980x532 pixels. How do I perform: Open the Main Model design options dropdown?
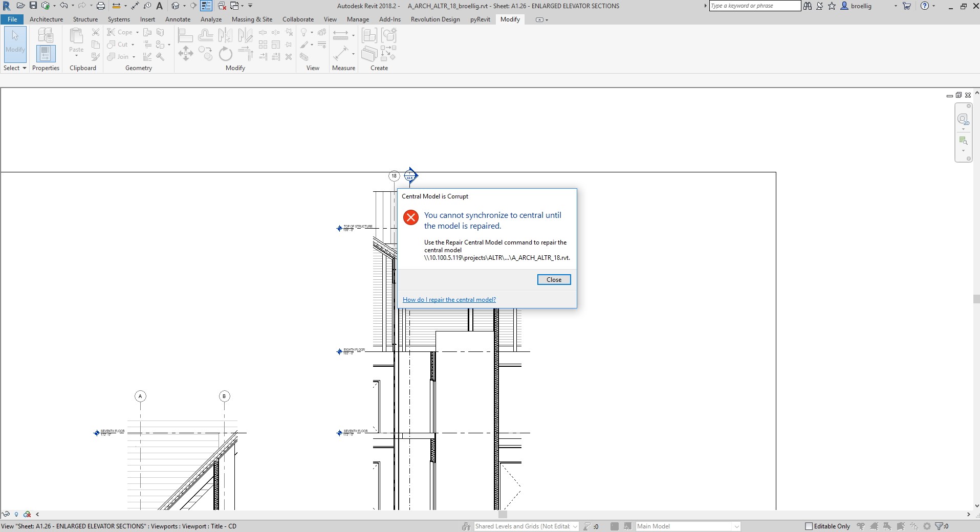(688, 526)
